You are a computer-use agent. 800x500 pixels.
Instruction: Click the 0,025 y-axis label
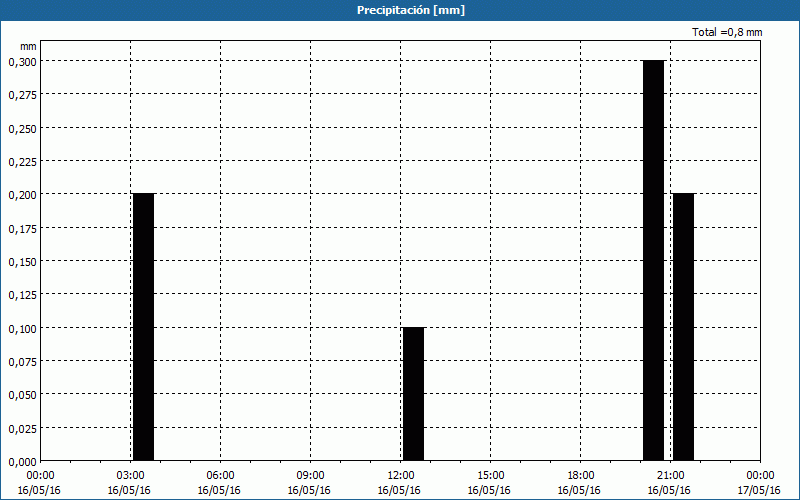(22, 428)
